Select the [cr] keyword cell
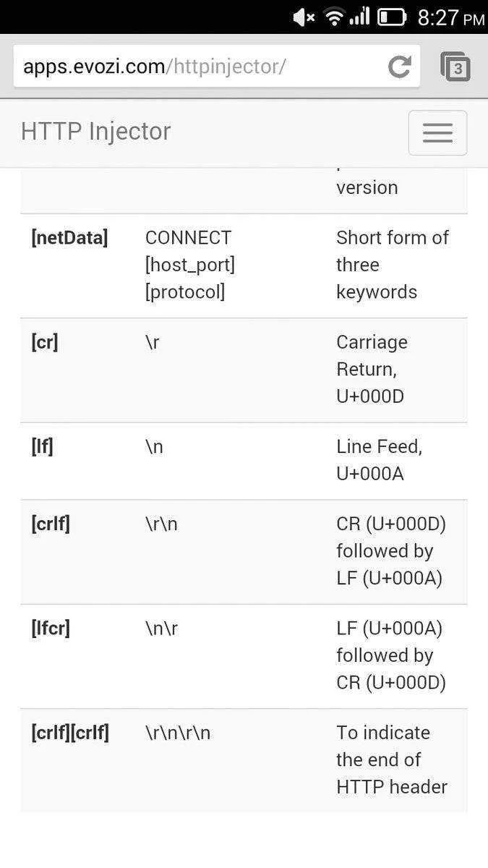 pos(45,342)
